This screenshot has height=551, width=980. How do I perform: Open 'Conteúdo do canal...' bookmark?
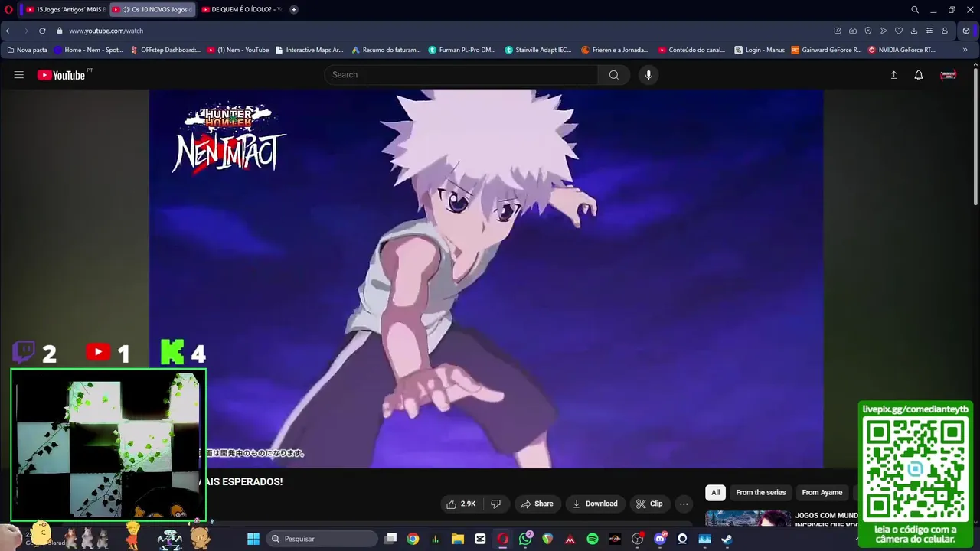(x=691, y=50)
